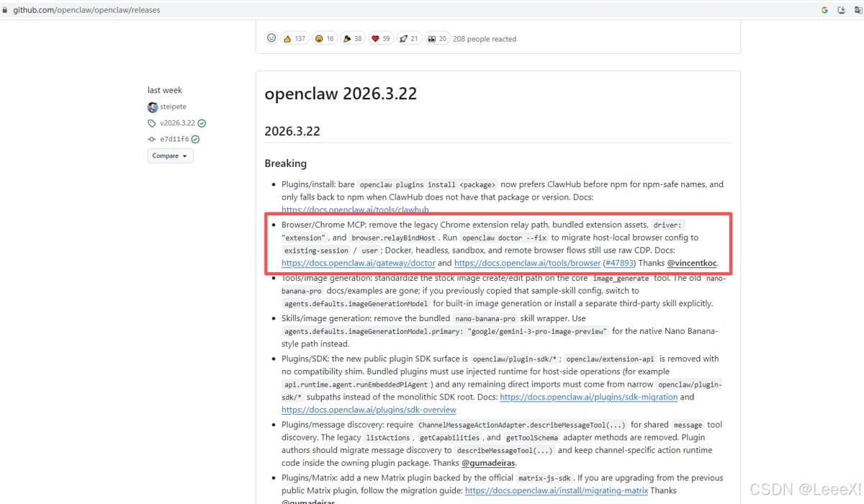Screen dimensions: 864x504
Task: Open commit e7d11f6
Action: [x=174, y=139]
